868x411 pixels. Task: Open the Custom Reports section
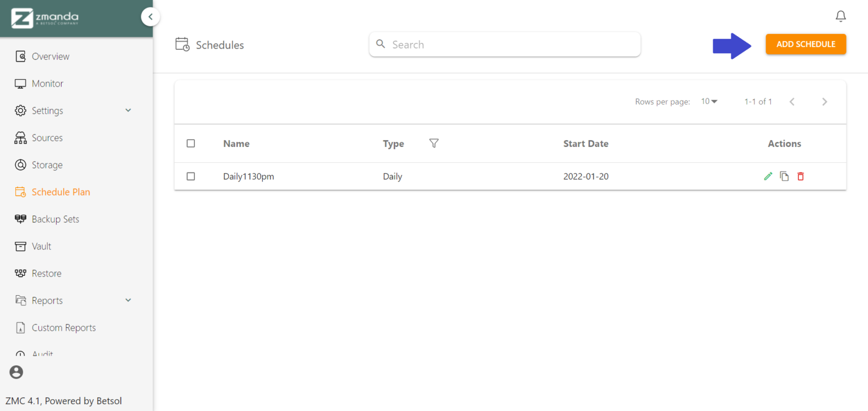(x=64, y=327)
